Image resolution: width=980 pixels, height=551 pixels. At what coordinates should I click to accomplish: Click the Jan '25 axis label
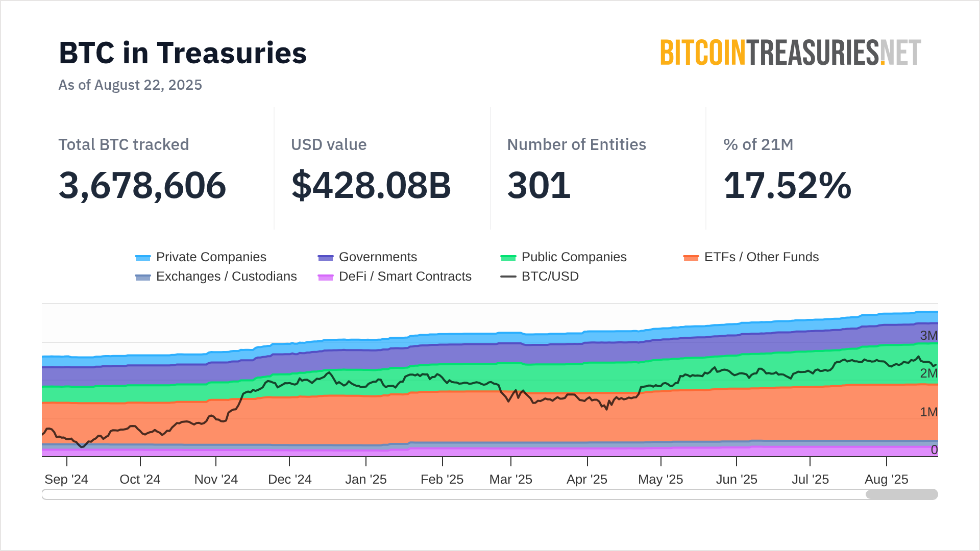[366, 480]
